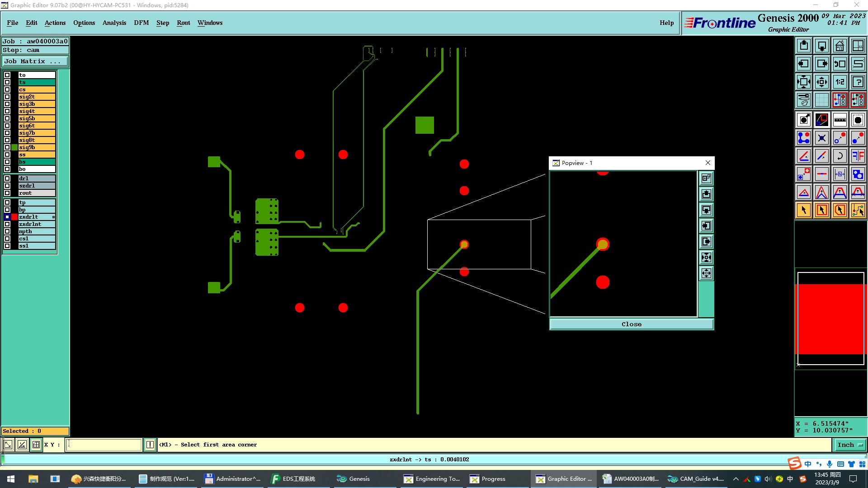Open the Analysis menu
The image size is (868, 488).
click(114, 23)
